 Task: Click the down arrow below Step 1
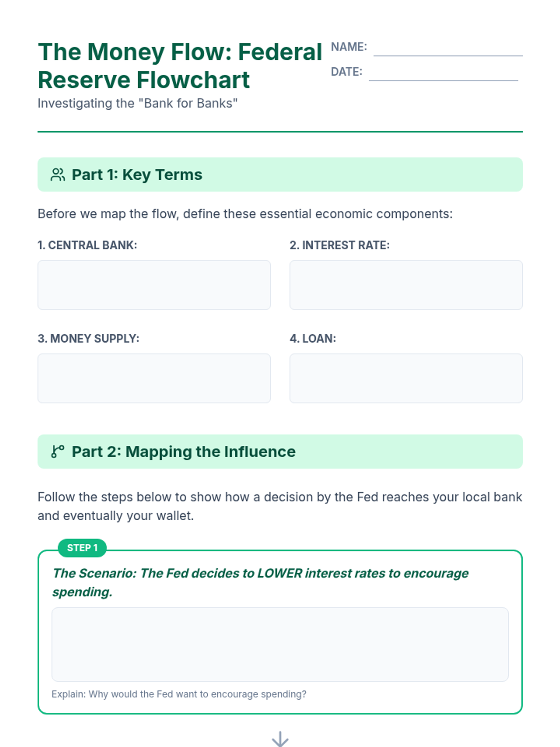click(280, 739)
